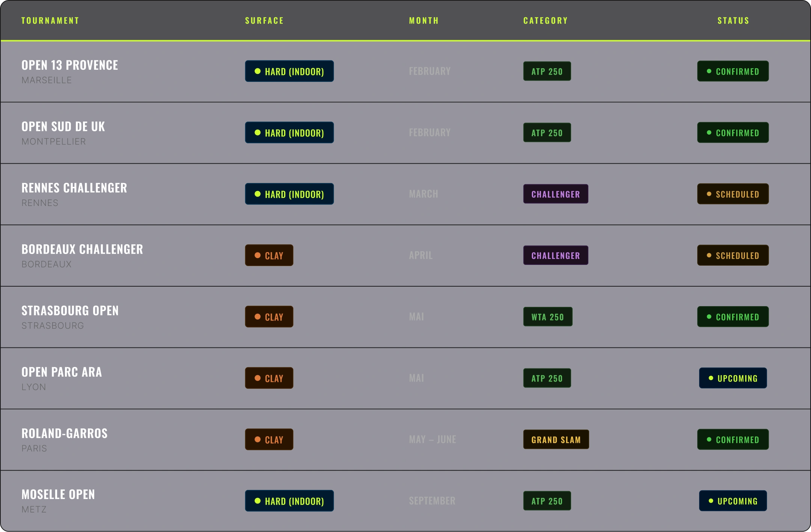Select the GRAND SLAM category badge
This screenshot has height=532, width=811.
[556, 439]
